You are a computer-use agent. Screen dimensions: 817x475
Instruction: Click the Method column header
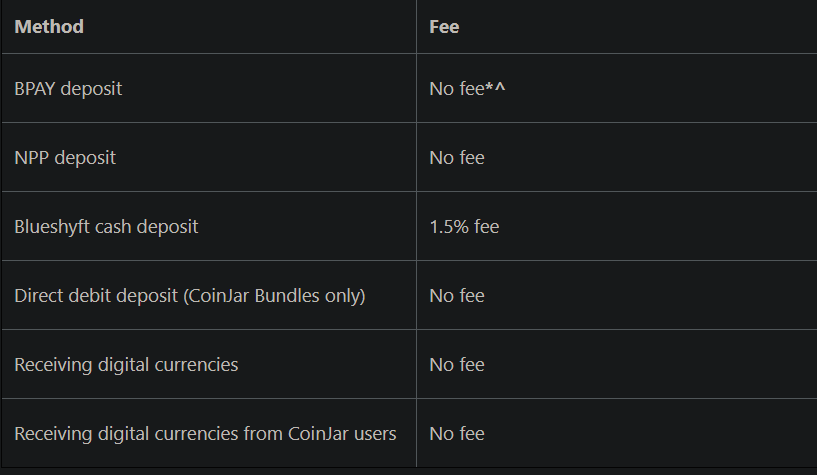coord(49,27)
